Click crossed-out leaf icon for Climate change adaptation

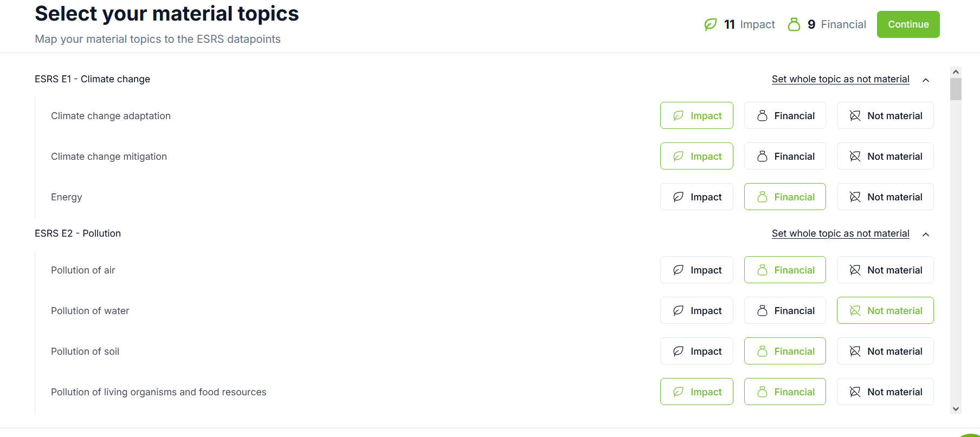[855, 116]
